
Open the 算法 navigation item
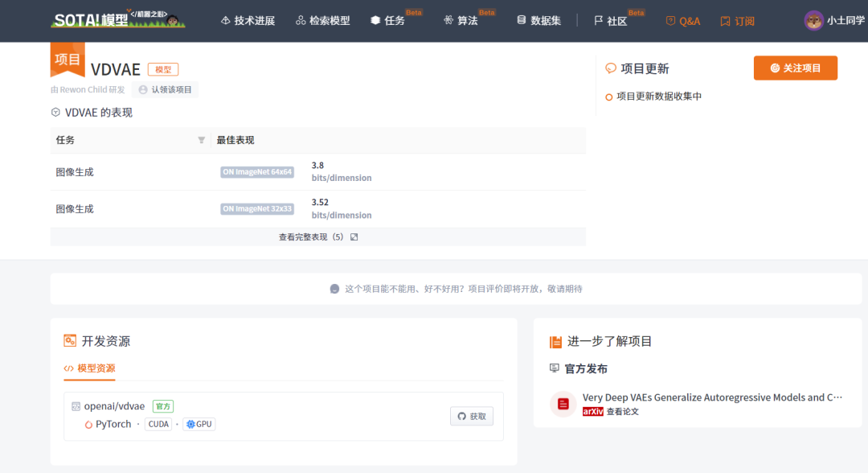(x=461, y=20)
